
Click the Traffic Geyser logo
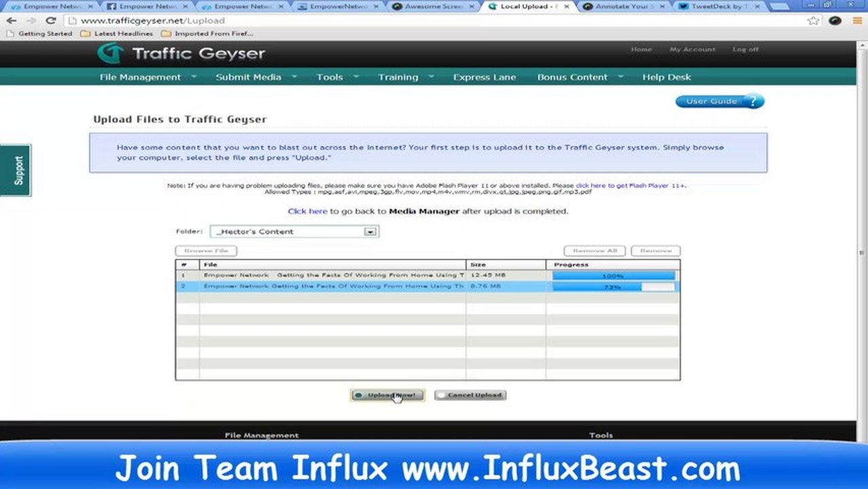click(x=181, y=53)
